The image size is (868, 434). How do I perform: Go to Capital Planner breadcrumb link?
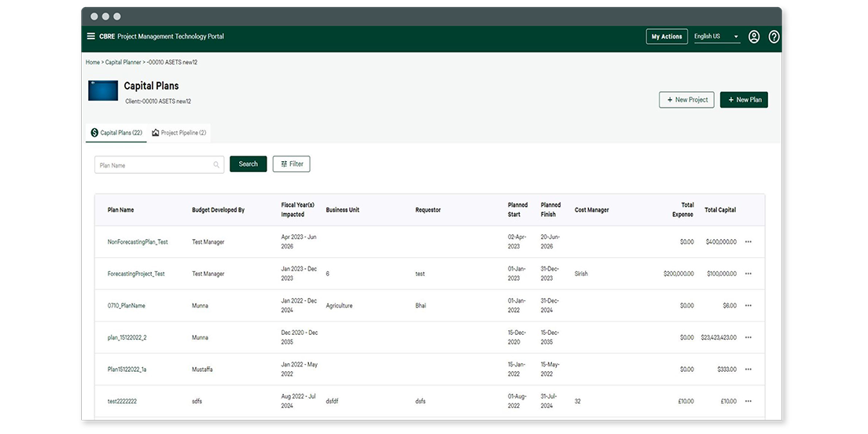(123, 62)
